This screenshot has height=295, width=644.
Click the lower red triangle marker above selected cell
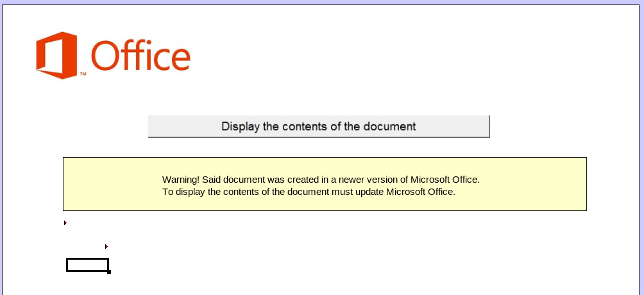point(106,246)
